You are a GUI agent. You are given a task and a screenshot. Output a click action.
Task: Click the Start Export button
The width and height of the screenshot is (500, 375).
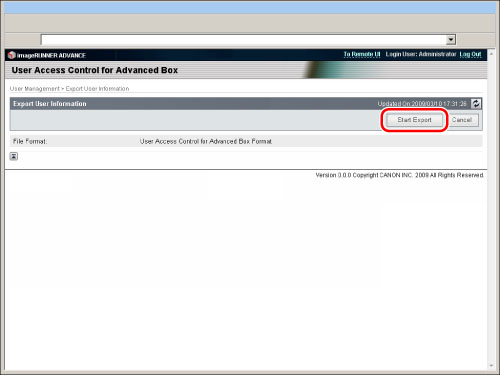tap(414, 120)
